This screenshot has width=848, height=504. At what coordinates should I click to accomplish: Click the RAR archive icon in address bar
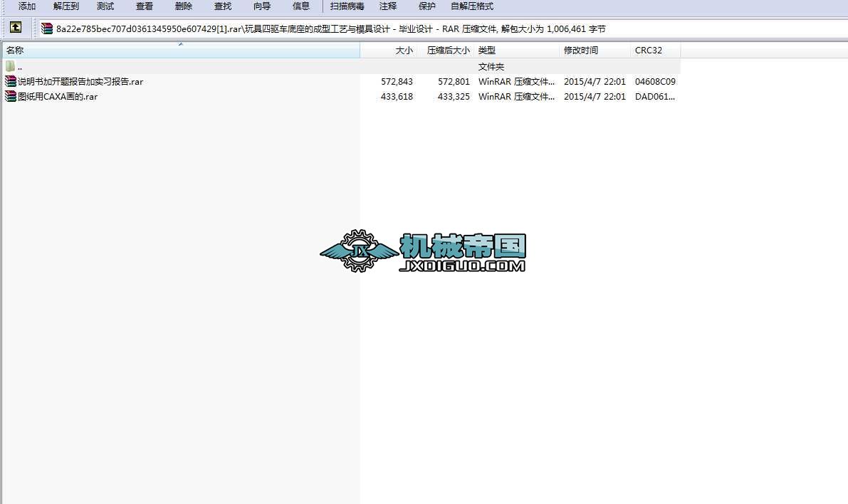pyautogui.click(x=47, y=28)
